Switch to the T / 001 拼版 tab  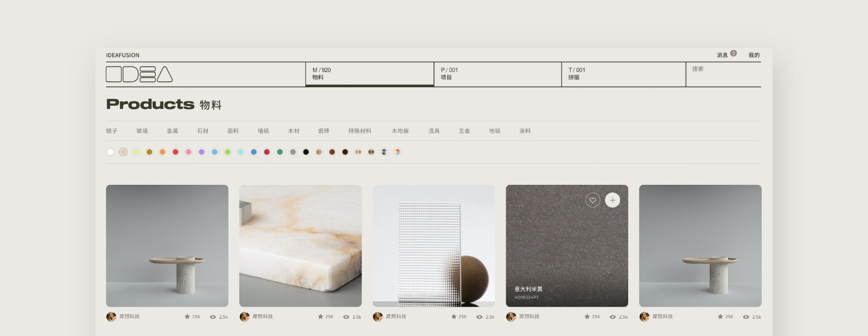[623, 74]
